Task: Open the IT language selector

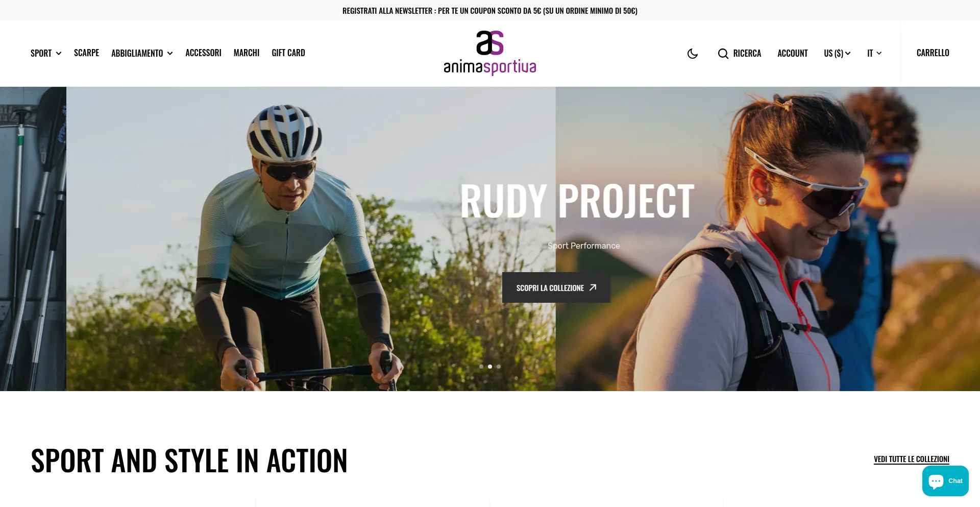Action: 874,53
